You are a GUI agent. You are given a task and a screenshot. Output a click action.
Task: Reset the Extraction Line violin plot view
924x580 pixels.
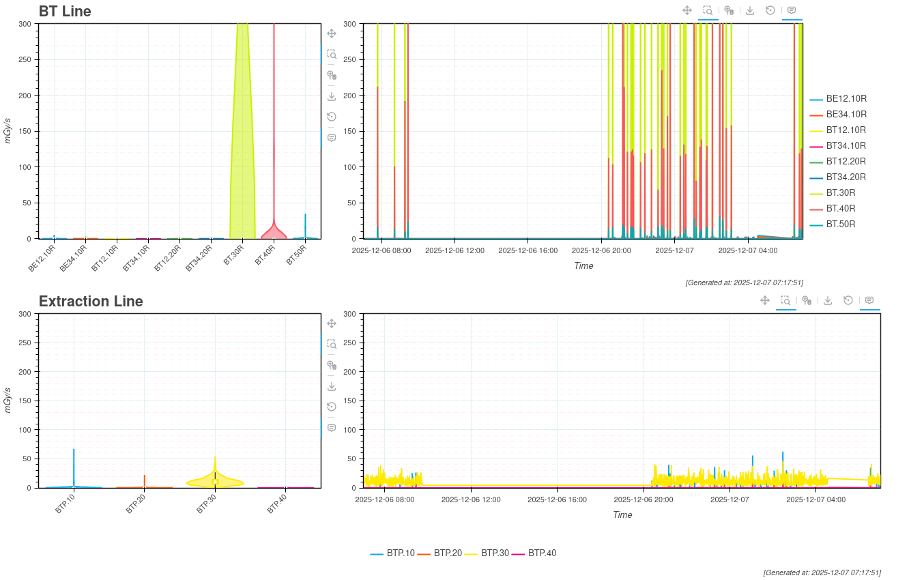[332, 407]
